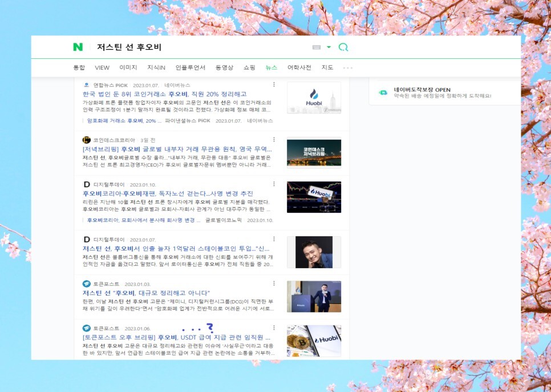The width and height of the screenshot is (551, 392).
Task: Click the green Naver N logo
Action: pos(78,47)
